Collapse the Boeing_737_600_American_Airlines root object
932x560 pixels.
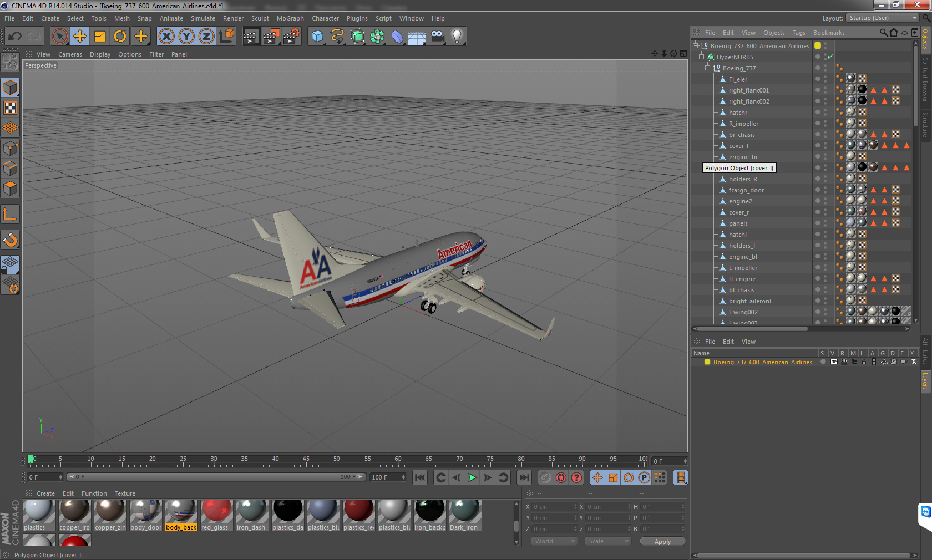(x=695, y=45)
